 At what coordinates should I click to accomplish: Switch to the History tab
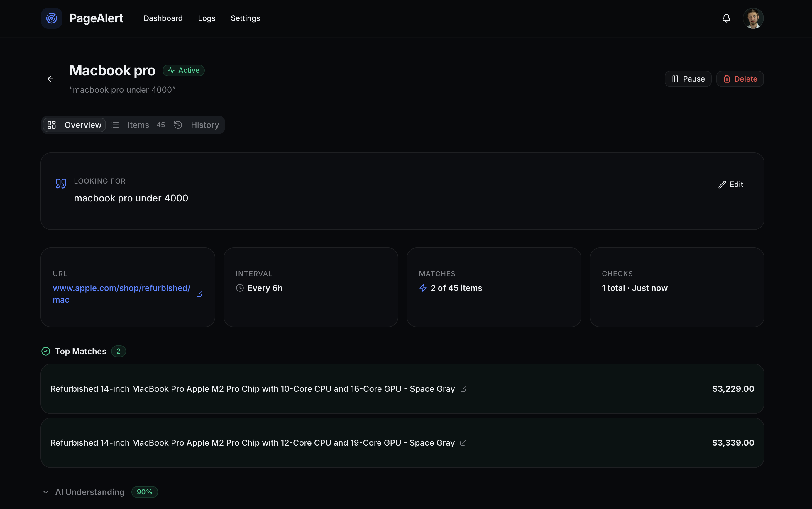click(x=204, y=125)
